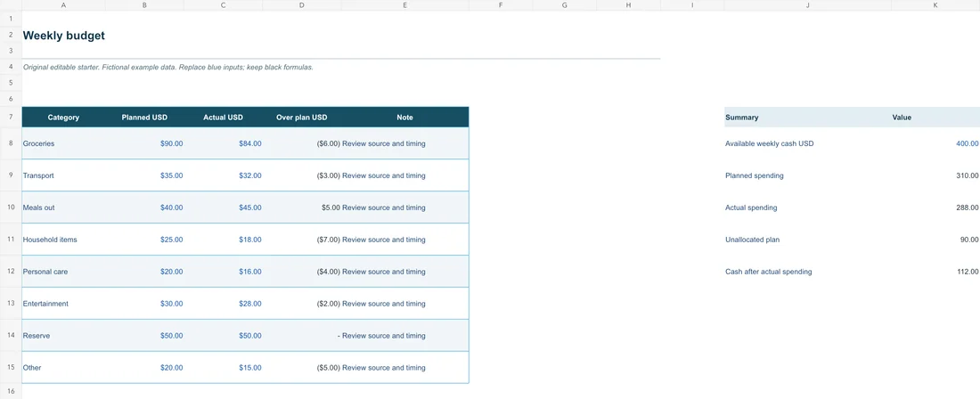The width and height of the screenshot is (980, 399).
Task: Select the Unallocated plan value 90.00
Action: coord(935,240)
